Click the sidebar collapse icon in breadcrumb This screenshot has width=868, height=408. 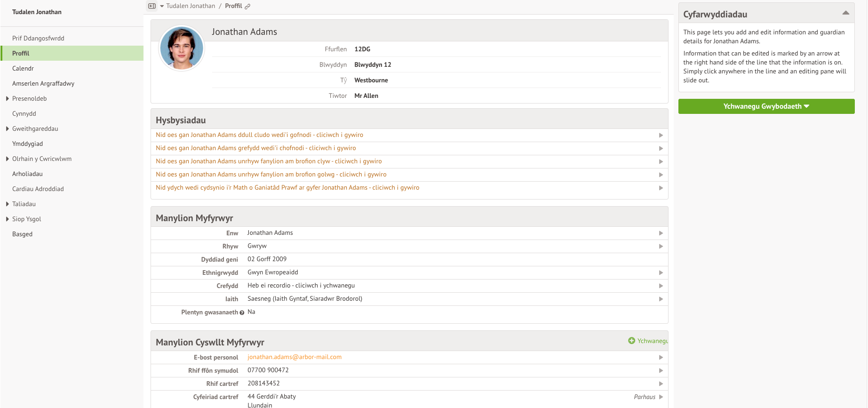[152, 6]
